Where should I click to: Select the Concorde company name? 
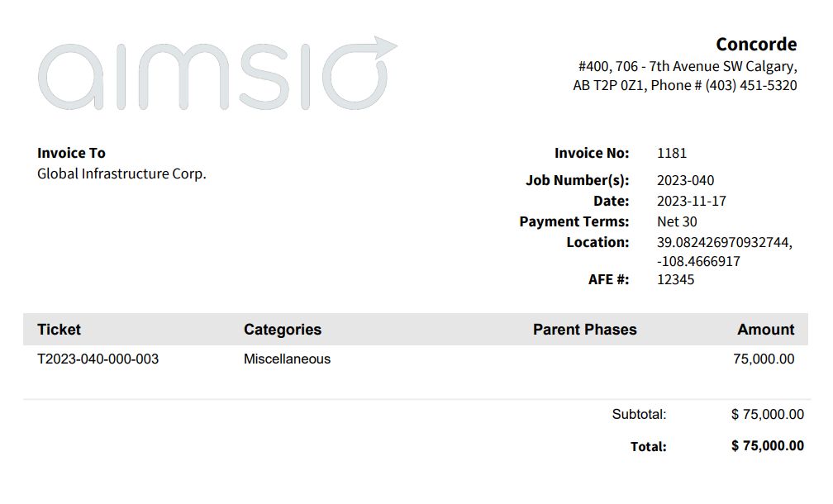756,44
